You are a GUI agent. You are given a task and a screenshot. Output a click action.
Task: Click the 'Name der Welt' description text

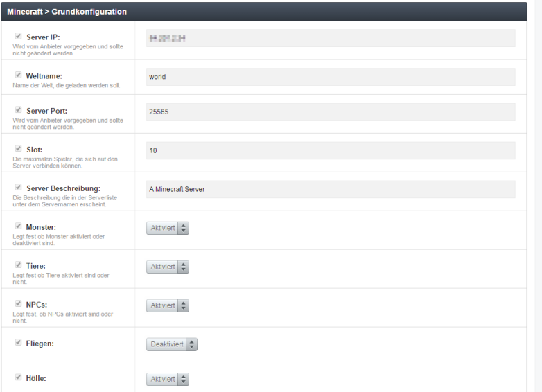(x=67, y=85)
